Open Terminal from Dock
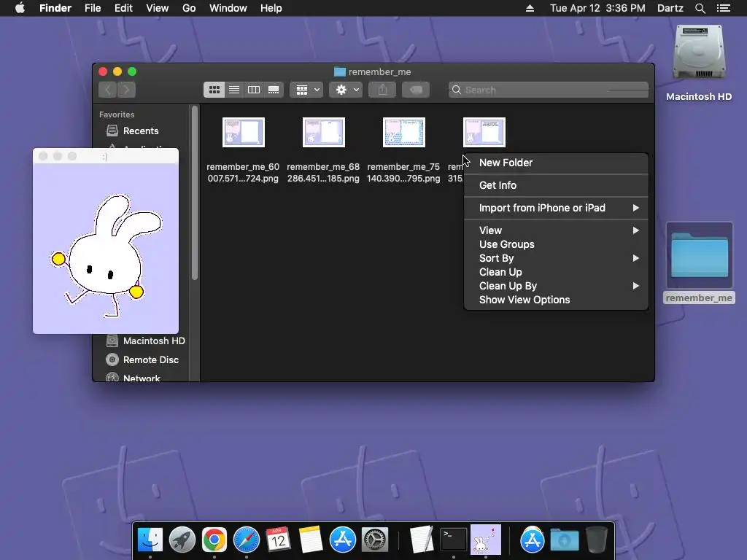The height and width of the screenshot is (560, 747). click(x=454, y=540)
